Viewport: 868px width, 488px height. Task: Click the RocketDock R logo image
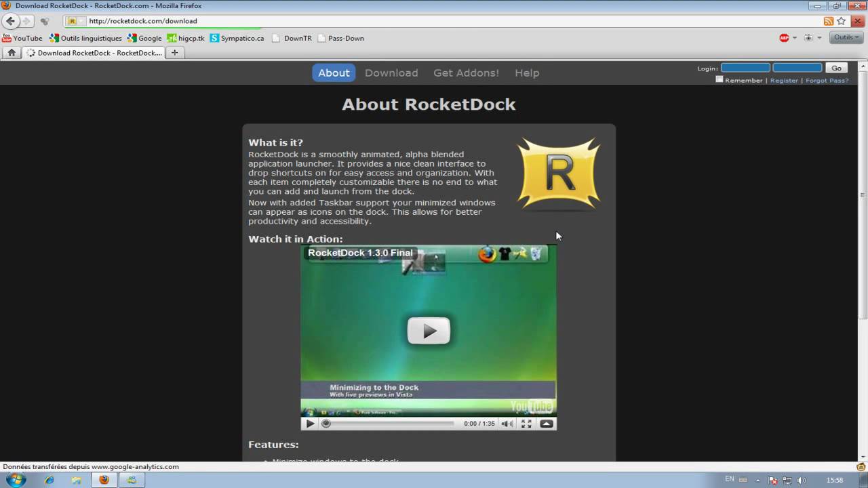click(x=559, y=174)
